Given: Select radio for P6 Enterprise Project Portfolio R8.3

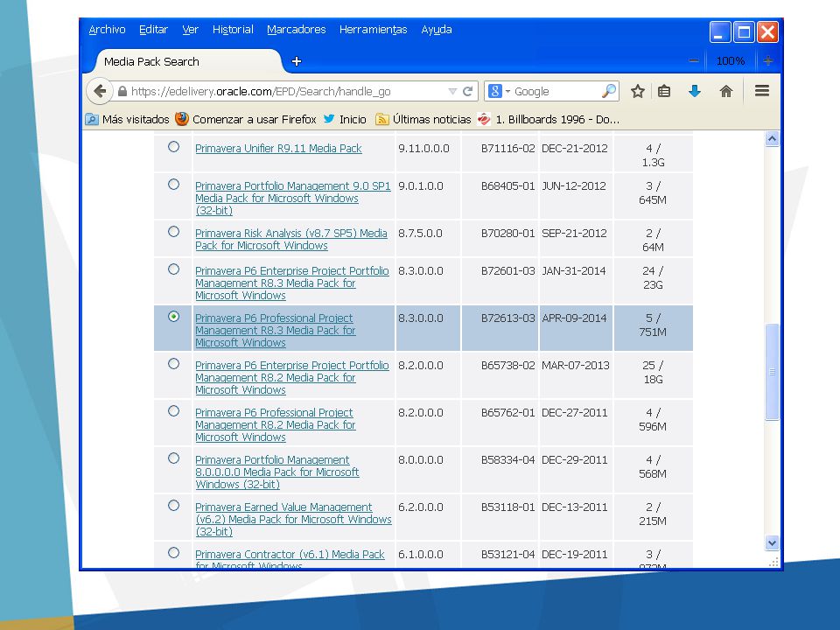Looking at the screenshot, I should (x=173, y=269).
